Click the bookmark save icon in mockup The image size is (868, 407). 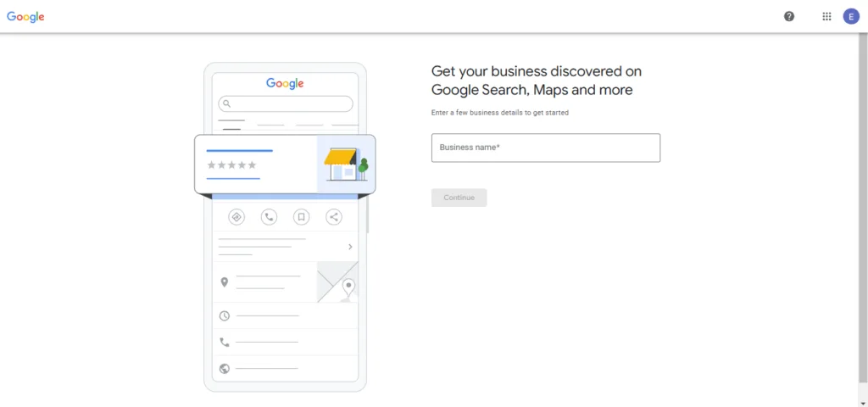(301, 217)
